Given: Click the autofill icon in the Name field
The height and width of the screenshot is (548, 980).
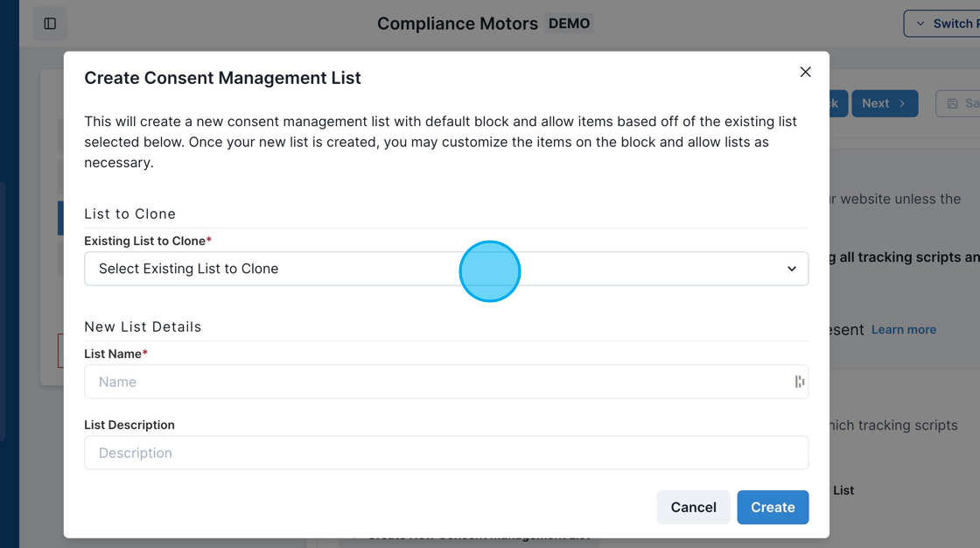Looking at the screenshot, I should tap(800, 382).
